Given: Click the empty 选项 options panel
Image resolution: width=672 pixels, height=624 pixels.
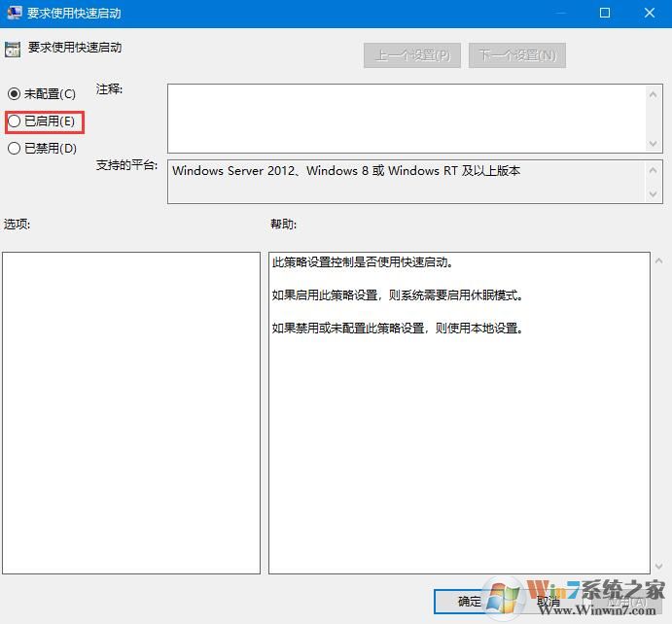Looking at the screenshot, I should [x=131, y=413].
